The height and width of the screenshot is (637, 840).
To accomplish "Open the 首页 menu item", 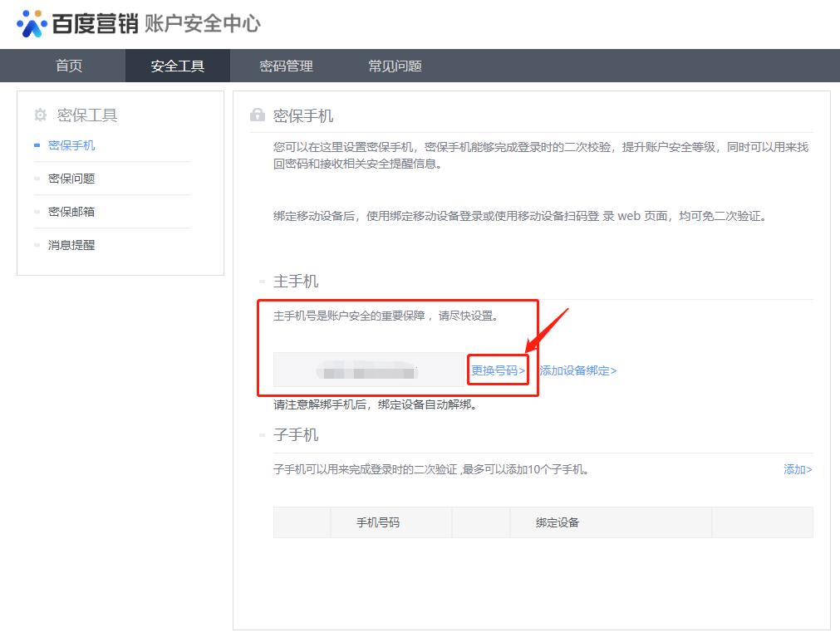I will pos(68,66).
